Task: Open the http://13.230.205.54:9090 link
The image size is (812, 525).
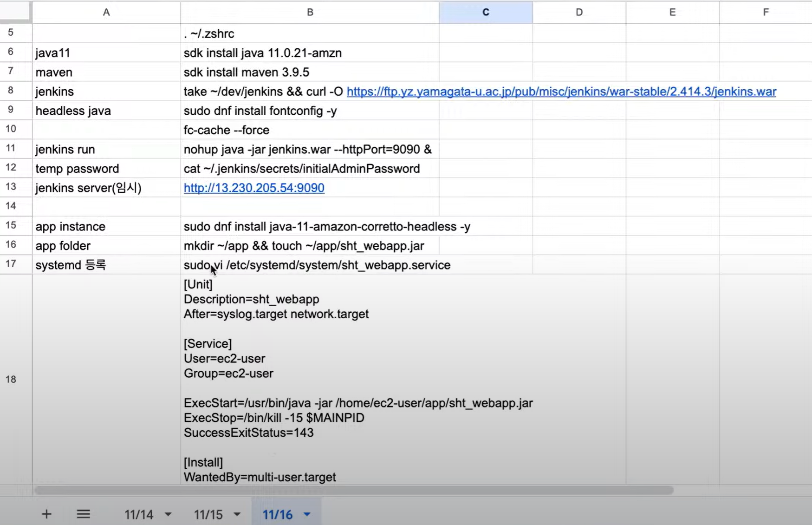Action: [254, 188]
